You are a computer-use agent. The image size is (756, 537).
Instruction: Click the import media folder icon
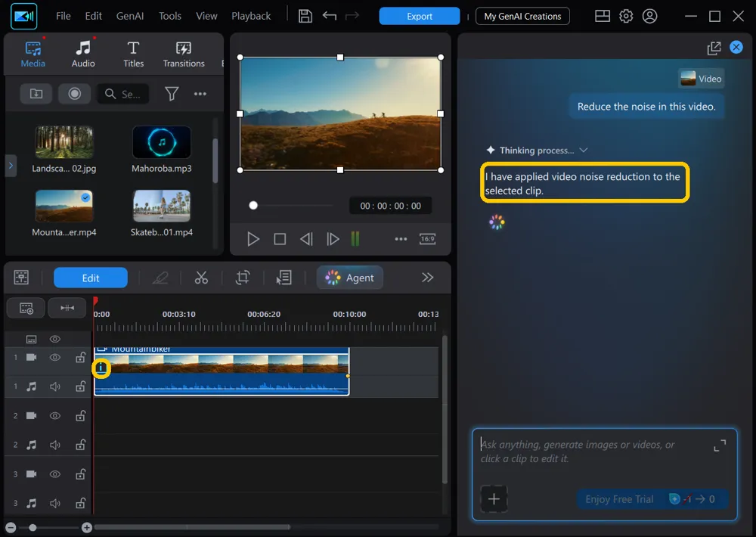point(36,94)
